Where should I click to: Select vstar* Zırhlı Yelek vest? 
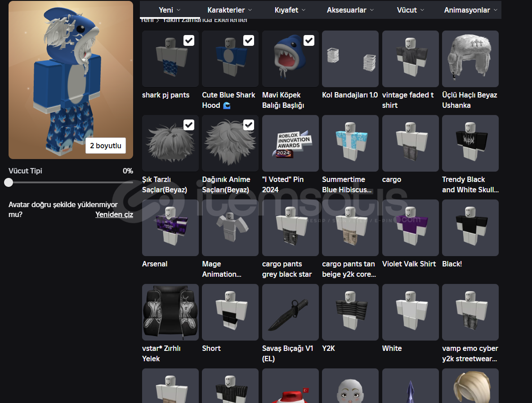[170, 312]
